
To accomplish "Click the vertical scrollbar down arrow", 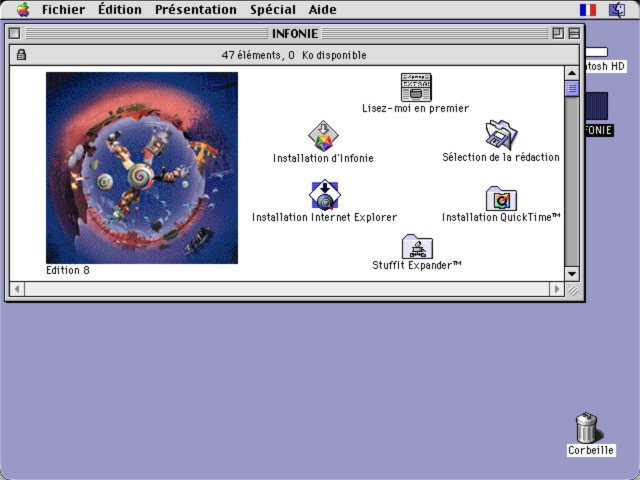I will (572, 273).
